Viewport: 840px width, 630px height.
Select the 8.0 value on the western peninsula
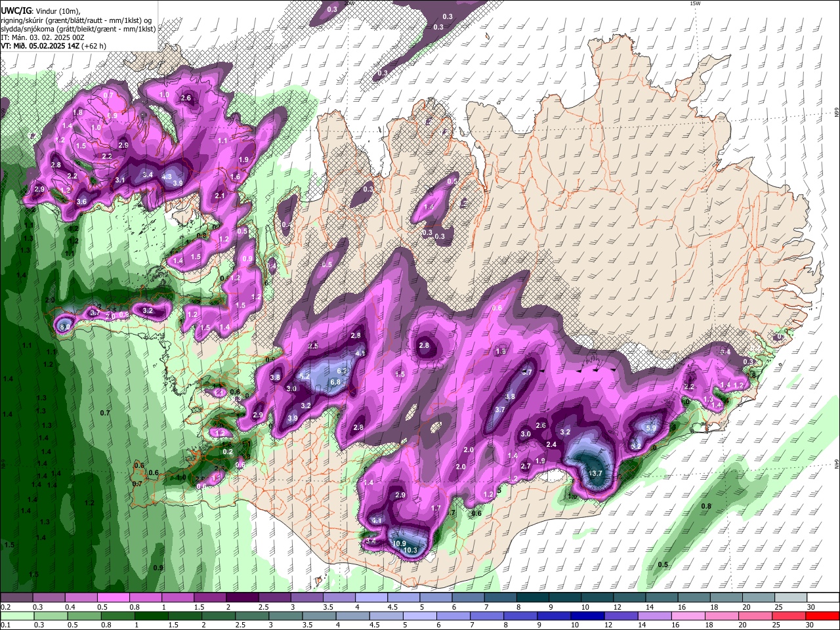(65, 327)
